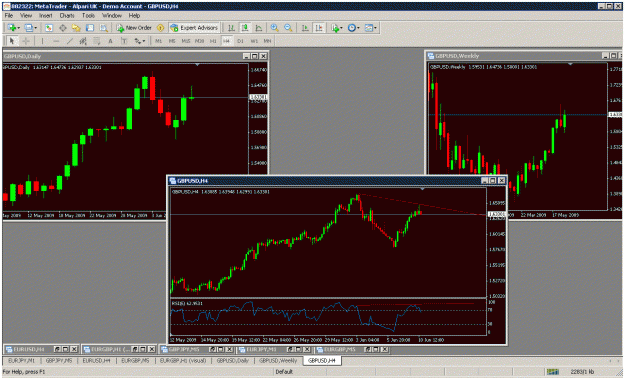Switch to the EURGBP,H1 (visual) tab
Screen dimensions: 625x378
pos(183,361)
